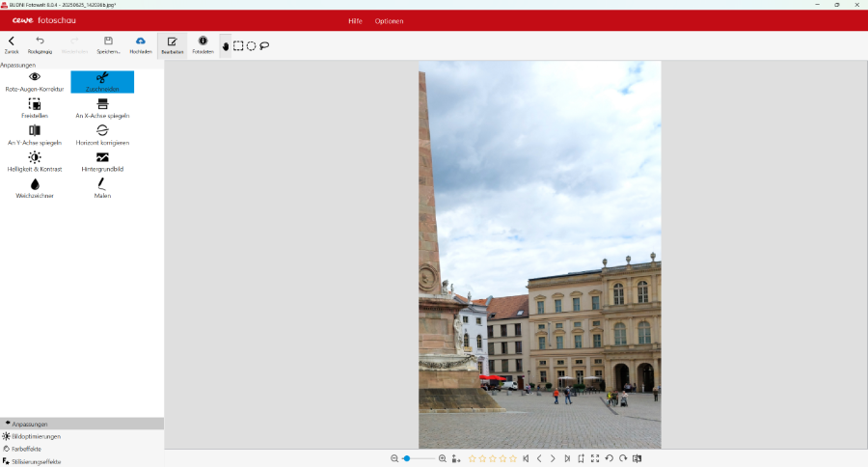This screenshot has width=868, height=467.
Task: Open the Optionen menu
Action: (390, 21)
